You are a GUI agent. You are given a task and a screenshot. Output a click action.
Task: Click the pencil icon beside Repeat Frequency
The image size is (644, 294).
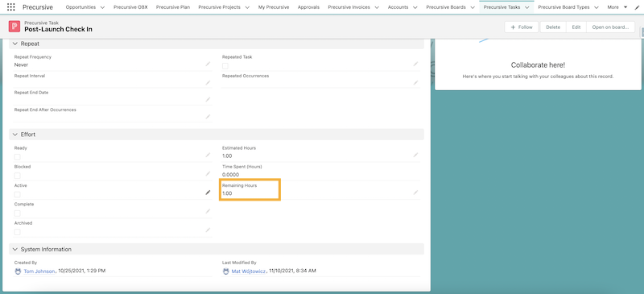208,64
